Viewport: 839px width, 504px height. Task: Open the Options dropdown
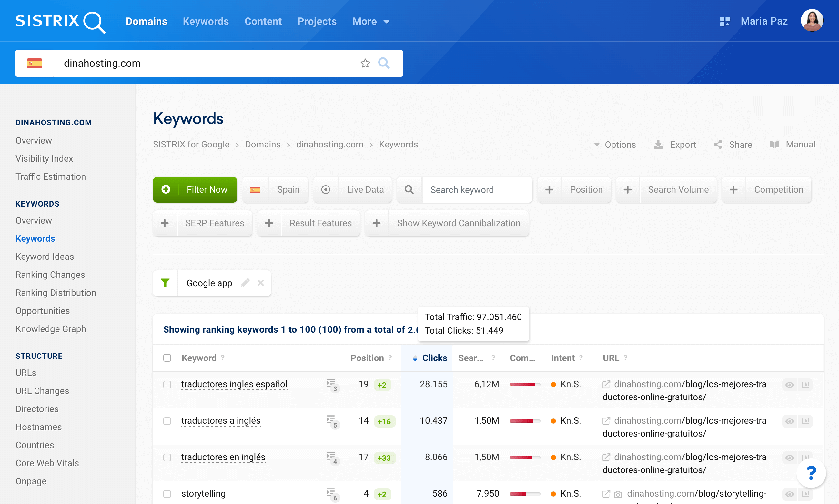point(615,145)
